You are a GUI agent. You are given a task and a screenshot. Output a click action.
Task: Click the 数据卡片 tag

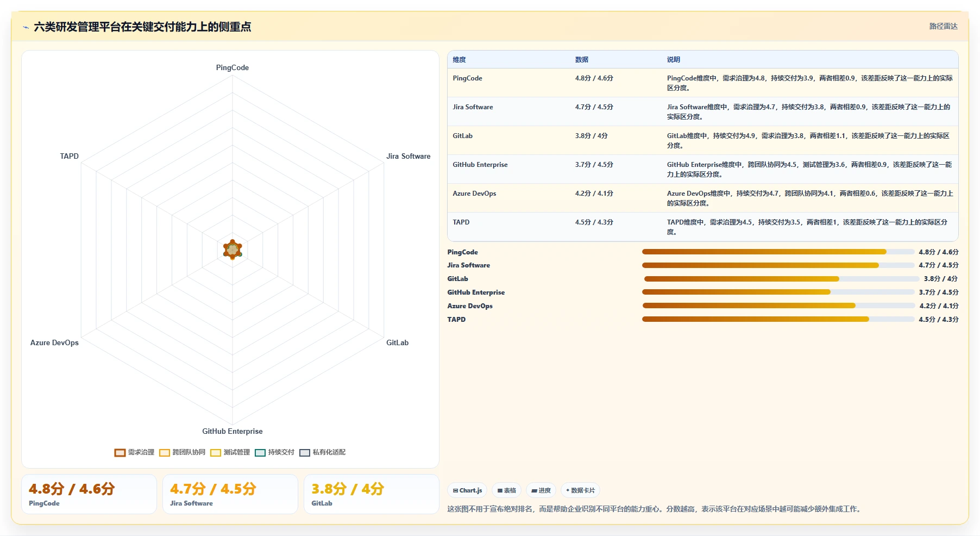pos(580,490)
